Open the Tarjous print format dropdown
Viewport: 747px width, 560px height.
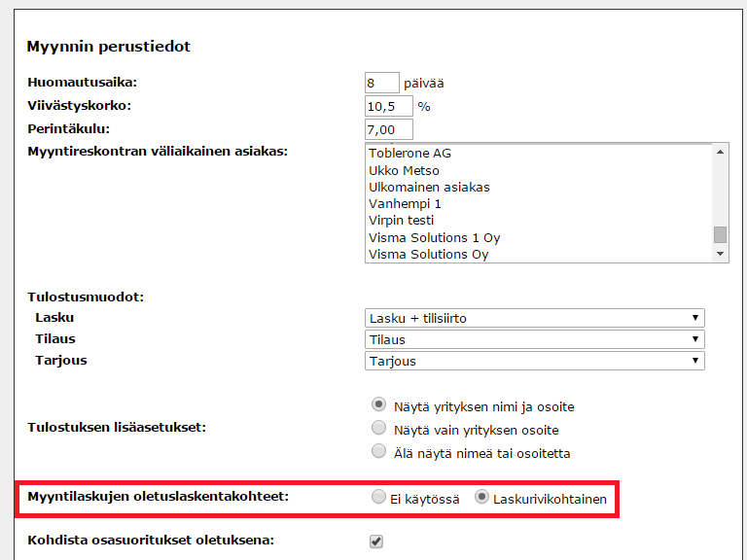coord(534,361)
